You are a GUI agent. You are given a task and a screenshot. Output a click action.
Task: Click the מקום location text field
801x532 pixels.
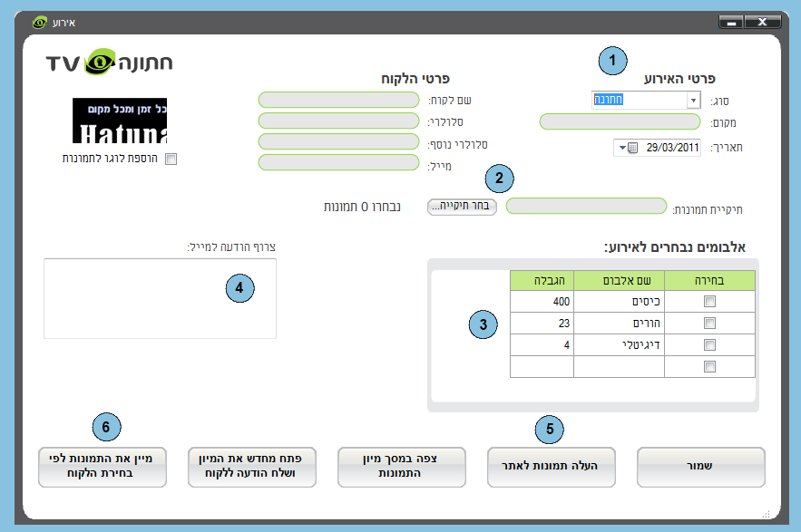pyautogui.click(x=620, y=121)
